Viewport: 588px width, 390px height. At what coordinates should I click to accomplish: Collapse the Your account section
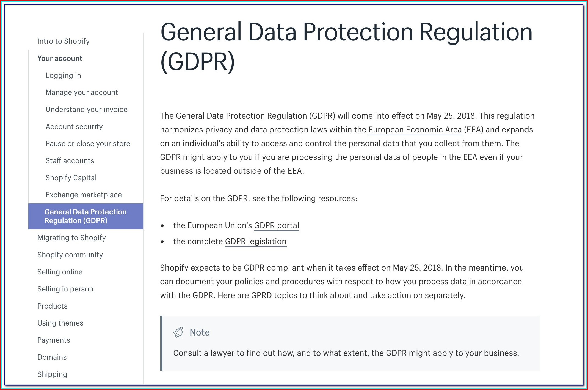click(x=60, y=58)
